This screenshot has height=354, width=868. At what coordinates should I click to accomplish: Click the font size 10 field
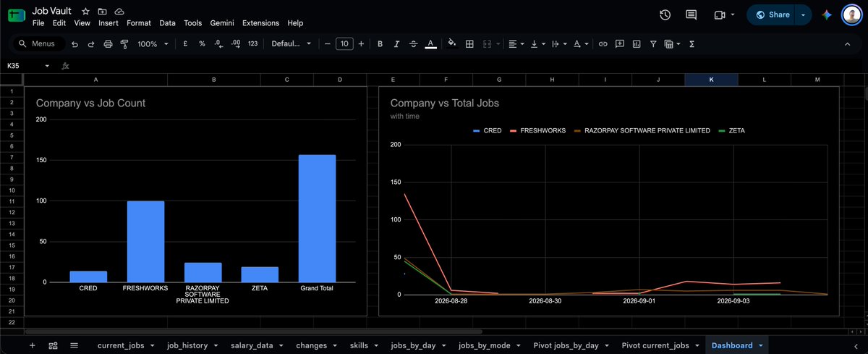(x=344, y=44)
